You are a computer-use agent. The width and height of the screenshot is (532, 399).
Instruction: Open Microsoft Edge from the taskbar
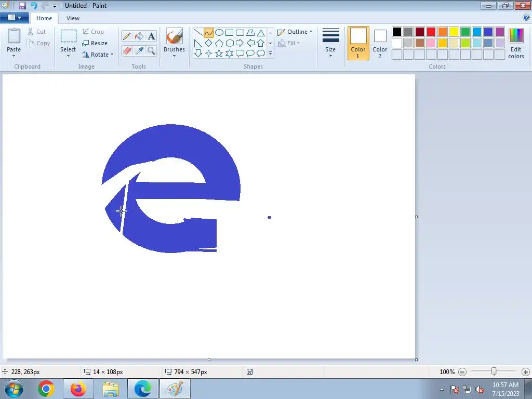click(143, 389)
